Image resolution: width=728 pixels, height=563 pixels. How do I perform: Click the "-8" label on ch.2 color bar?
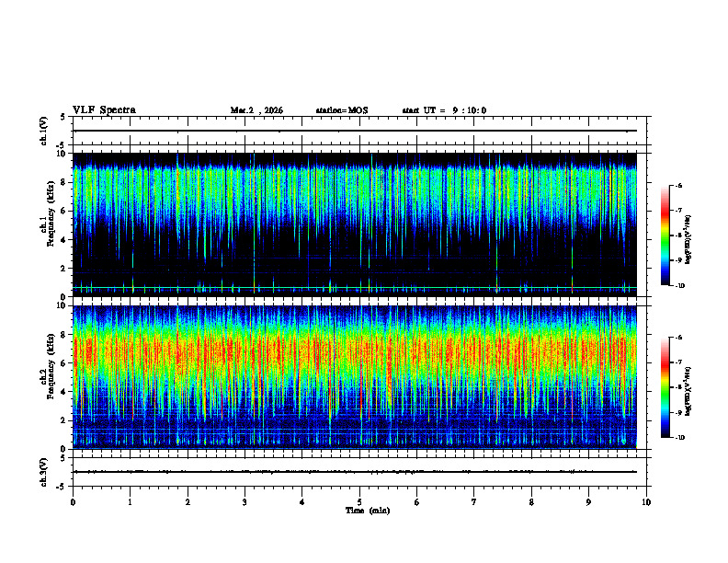[678, 388]
